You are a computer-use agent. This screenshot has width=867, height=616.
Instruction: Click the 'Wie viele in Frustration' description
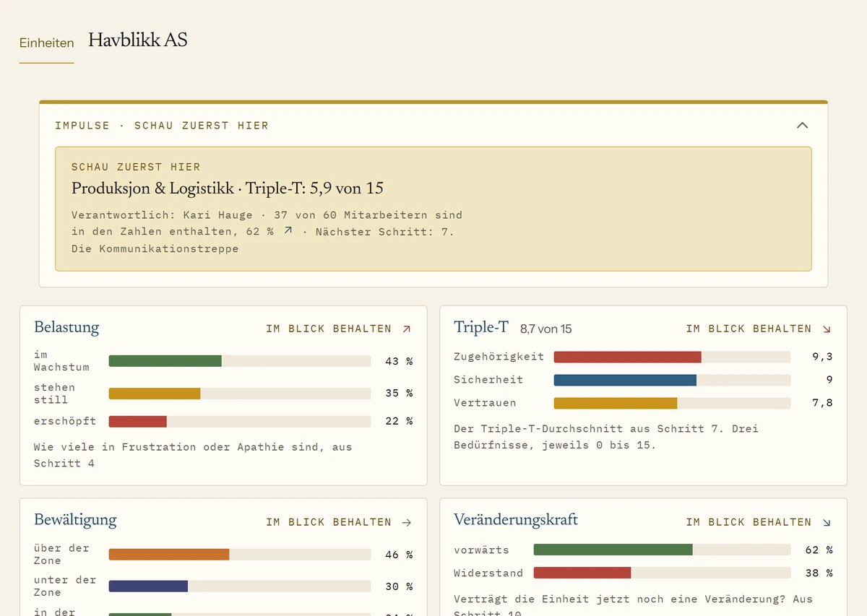pos(193,455)
